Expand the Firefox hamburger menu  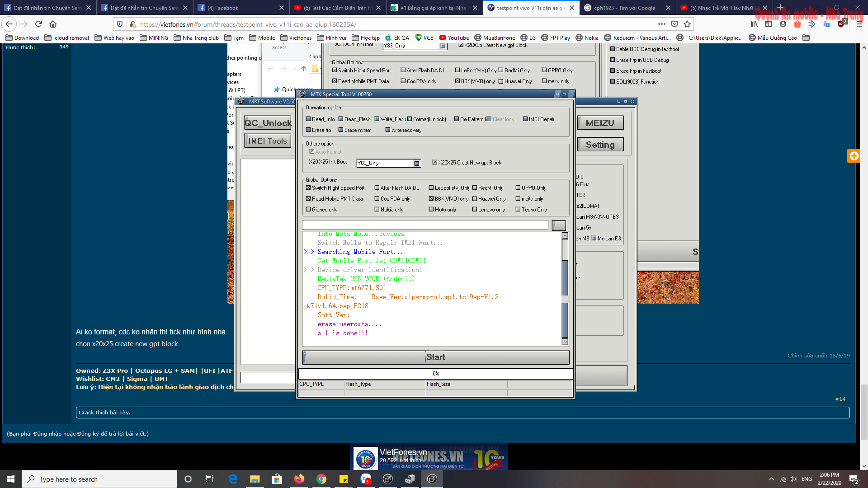coord(859,24)
